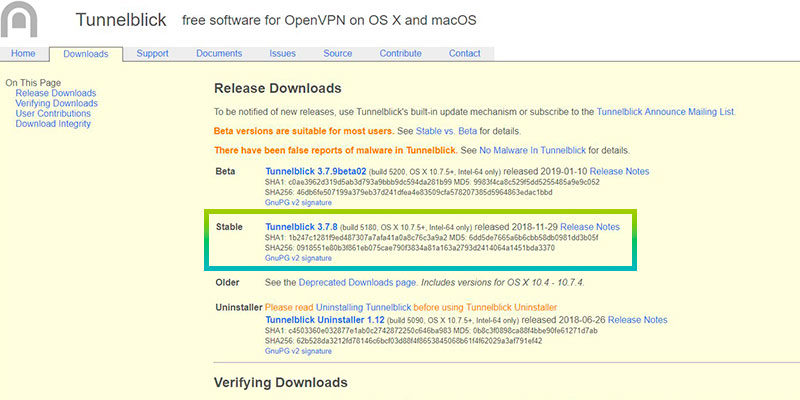Click the Beta SHA256 hash line

click(409, 192)
